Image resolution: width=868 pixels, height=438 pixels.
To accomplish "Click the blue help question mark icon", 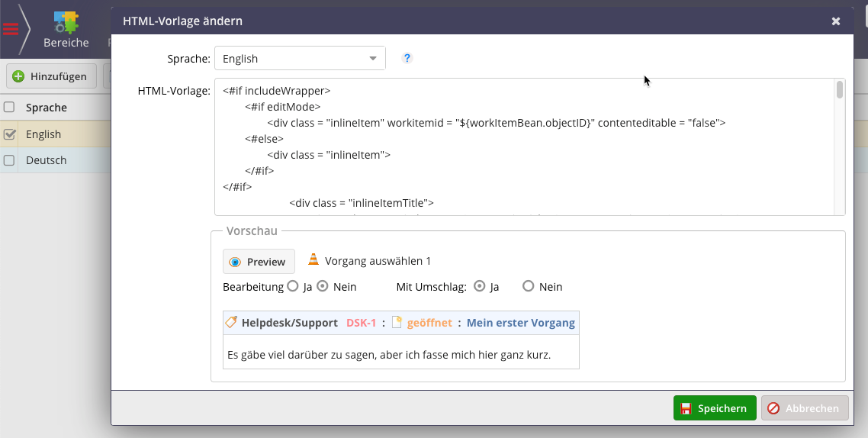I will 407,58.
